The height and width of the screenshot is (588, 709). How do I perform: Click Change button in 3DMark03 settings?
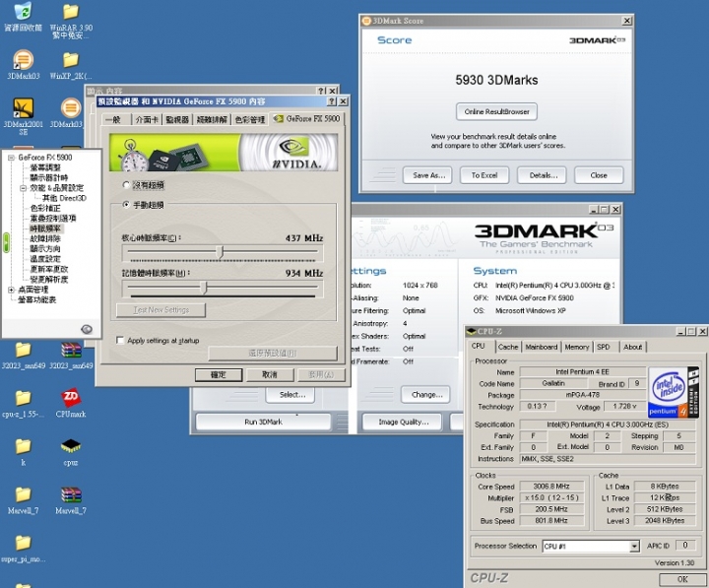425,394
